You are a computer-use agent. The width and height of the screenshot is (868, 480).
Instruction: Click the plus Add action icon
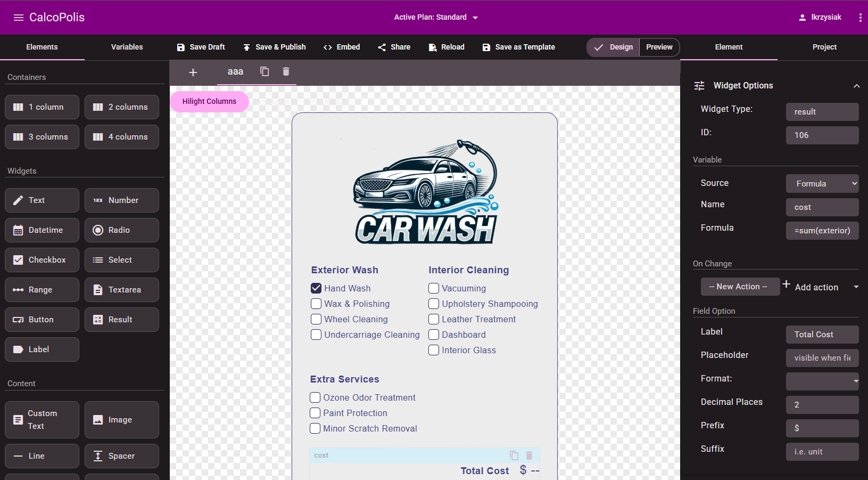point(786,285)
